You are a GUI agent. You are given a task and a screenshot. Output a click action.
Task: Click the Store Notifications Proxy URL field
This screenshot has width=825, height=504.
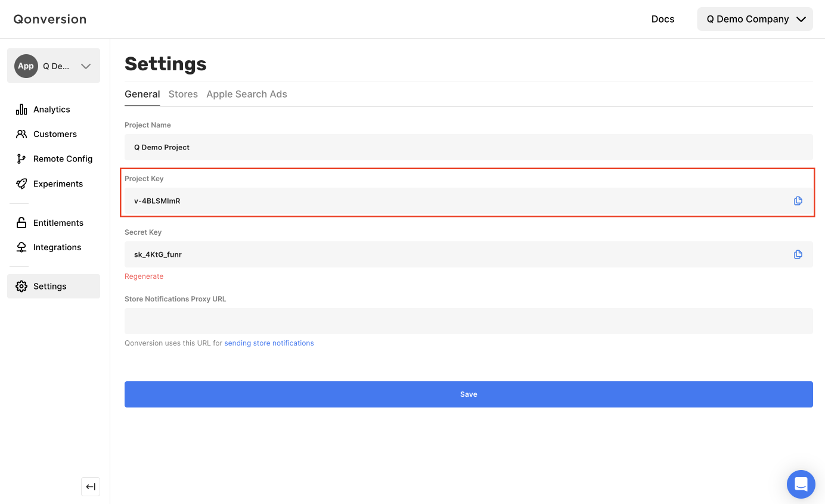[x=469, y=321]
